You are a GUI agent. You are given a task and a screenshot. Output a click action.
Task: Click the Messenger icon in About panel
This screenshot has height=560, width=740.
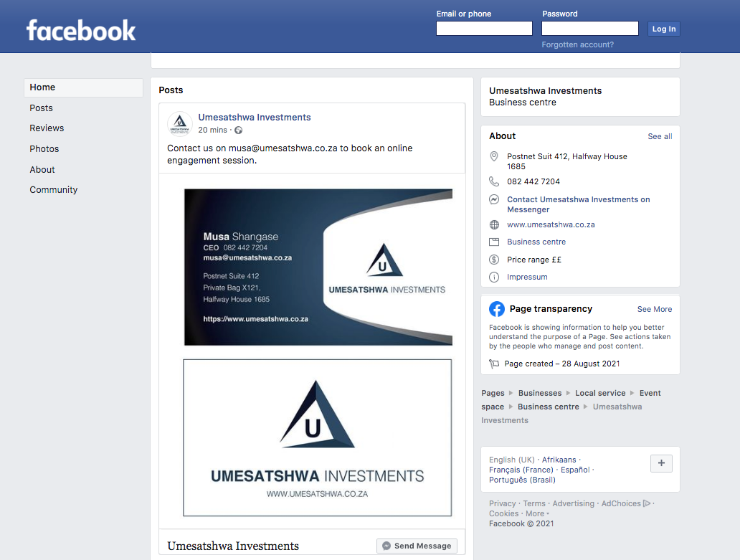[x=493, y=199]
